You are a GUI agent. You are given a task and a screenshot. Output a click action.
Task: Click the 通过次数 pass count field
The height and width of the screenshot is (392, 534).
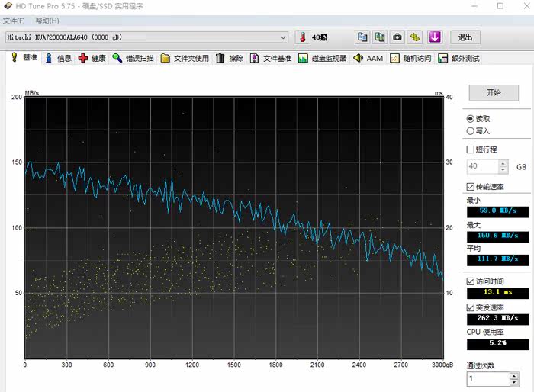[488, 379]
